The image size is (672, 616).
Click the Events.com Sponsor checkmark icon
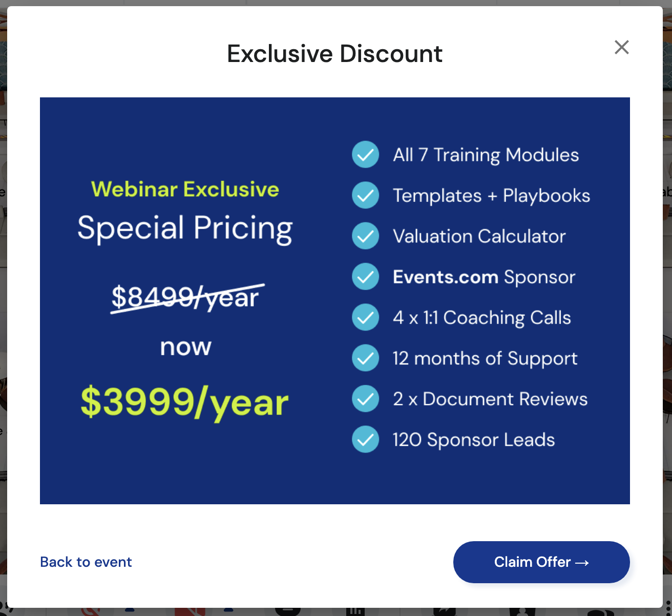pyautogui.click(x=365, y=277)
